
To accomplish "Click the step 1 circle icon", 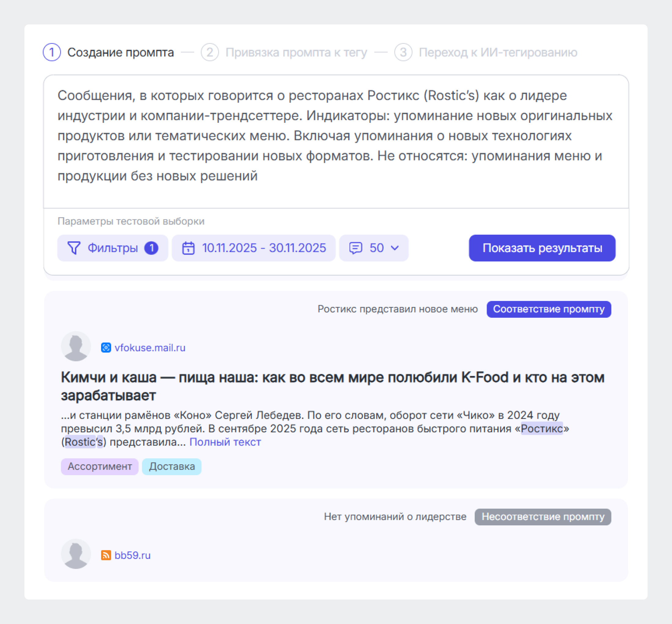I will (51, 52).
